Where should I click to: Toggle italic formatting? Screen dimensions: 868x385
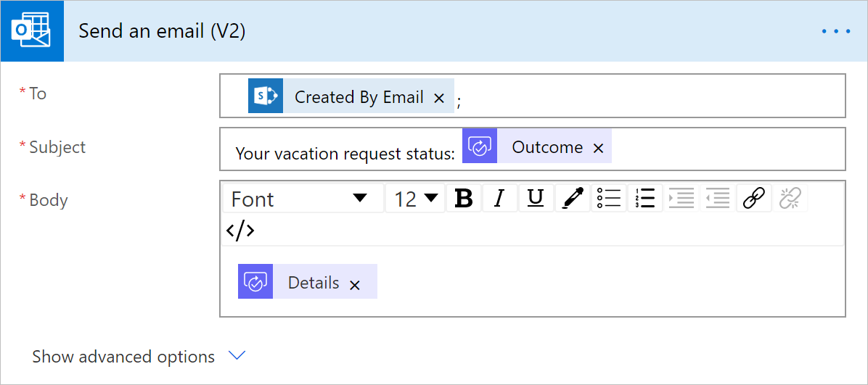point(499,199)
